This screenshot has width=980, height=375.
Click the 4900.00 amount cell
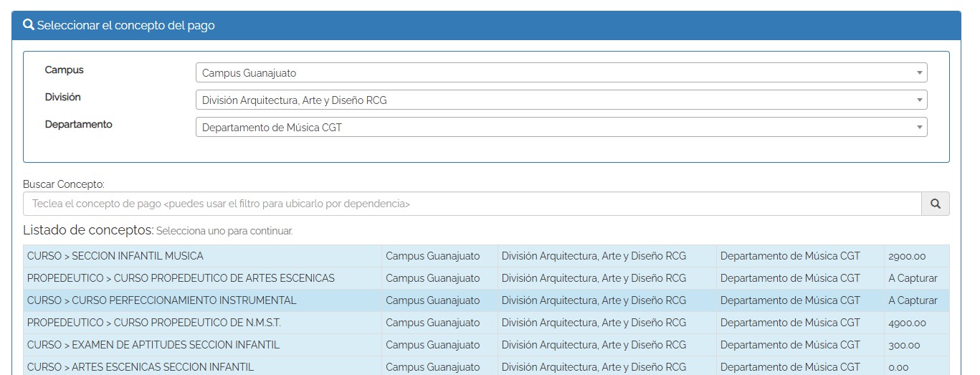point(907,323)
